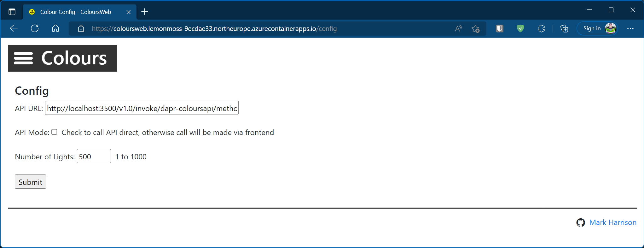Open Read Aloud in address bar
The image size is (644, 248).
(458, 29)
